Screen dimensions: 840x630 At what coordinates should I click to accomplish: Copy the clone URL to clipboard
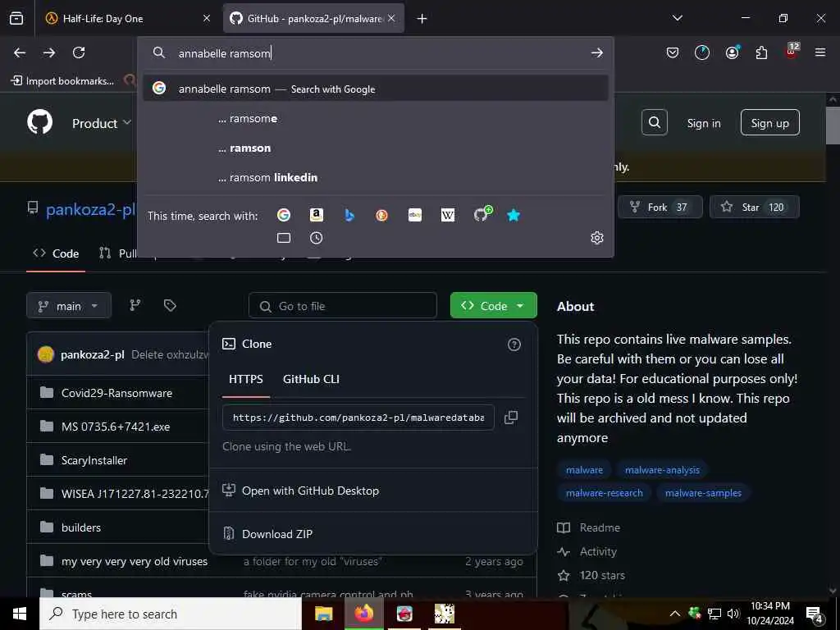pos(510,418)
